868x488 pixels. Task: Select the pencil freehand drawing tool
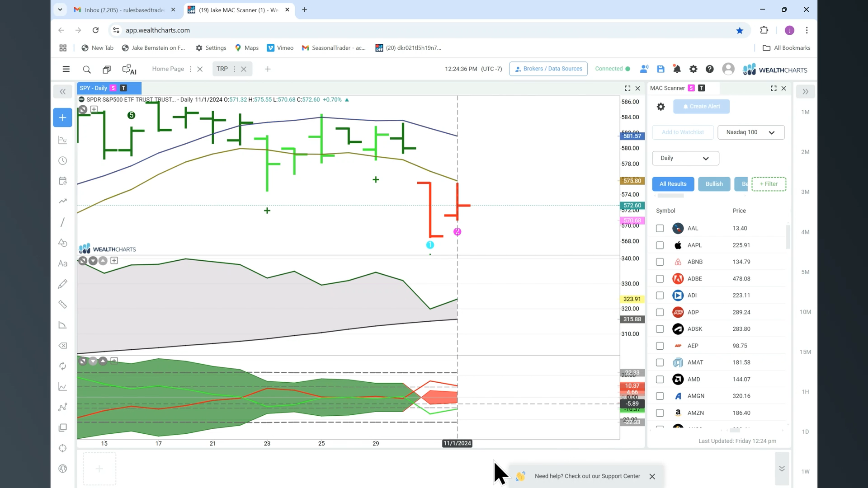(x=63, y=284)
